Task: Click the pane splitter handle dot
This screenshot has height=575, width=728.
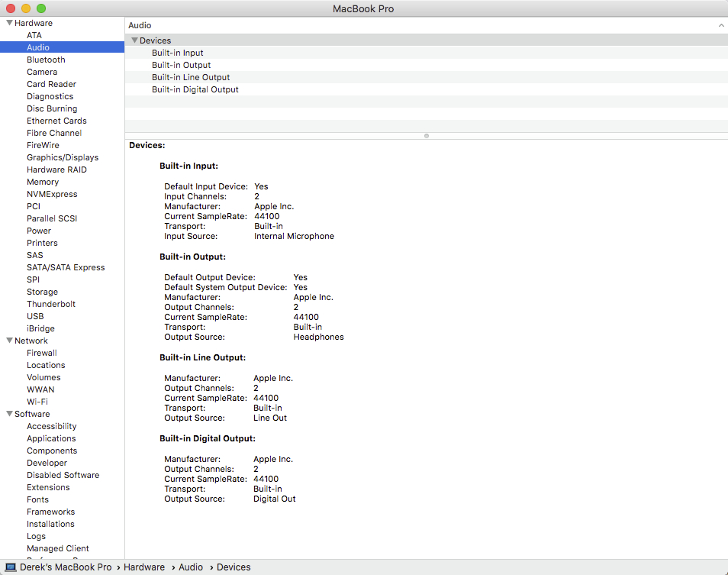Action: click(427, 136)
